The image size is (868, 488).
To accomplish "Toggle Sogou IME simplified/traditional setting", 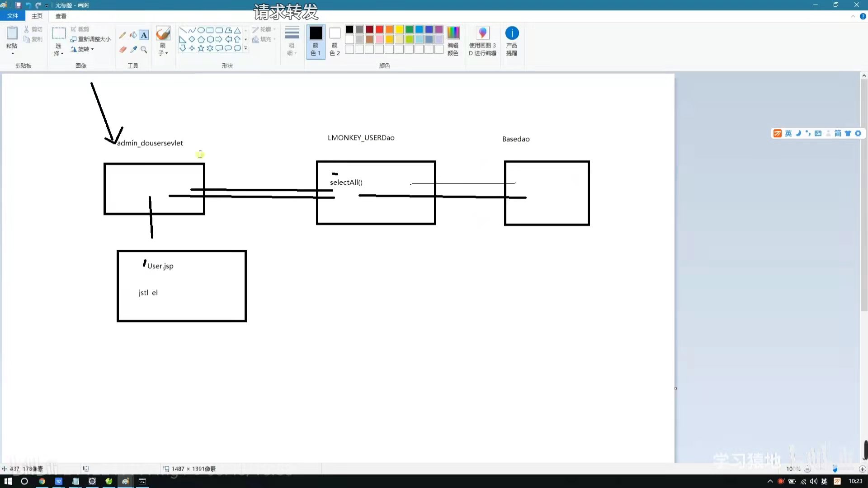I will click(x=838, y=133).
